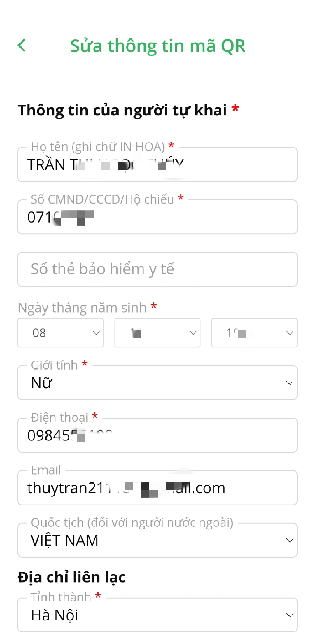Open the birth day dropdown showing 08

[61, 333]
